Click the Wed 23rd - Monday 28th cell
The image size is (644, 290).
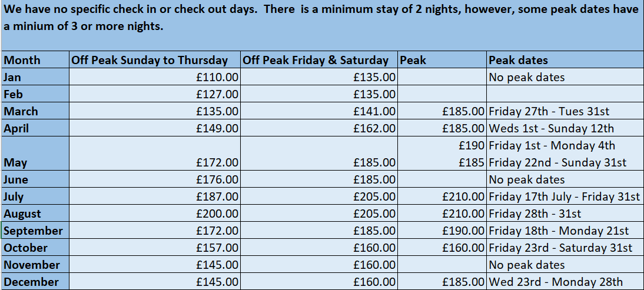click(x=564, y=282)
